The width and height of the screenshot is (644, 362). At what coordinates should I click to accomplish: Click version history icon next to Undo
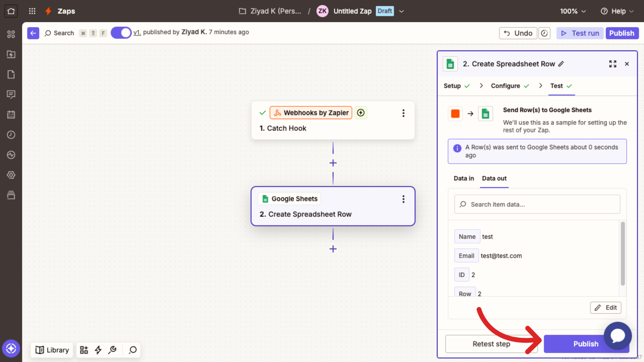(544, 33)
